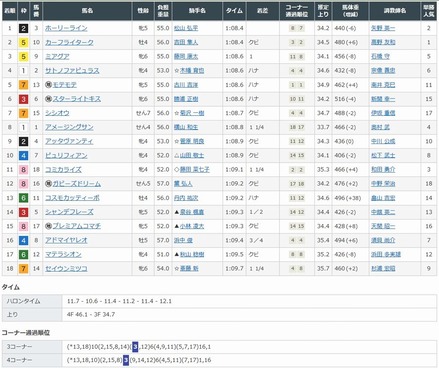Click white frame 1 badge in サトノファビュラス row
The height and width of the screenshot is (368, 439).
click(x=23, y=71)
